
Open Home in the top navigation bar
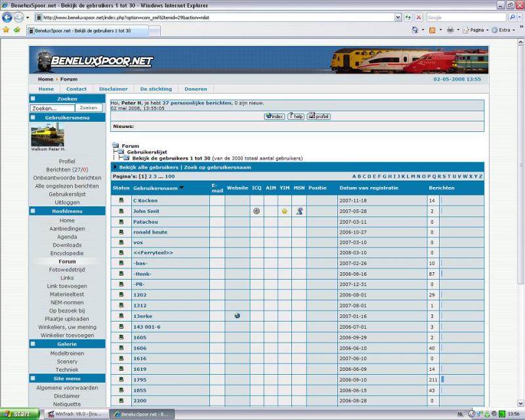pos(46,89)
